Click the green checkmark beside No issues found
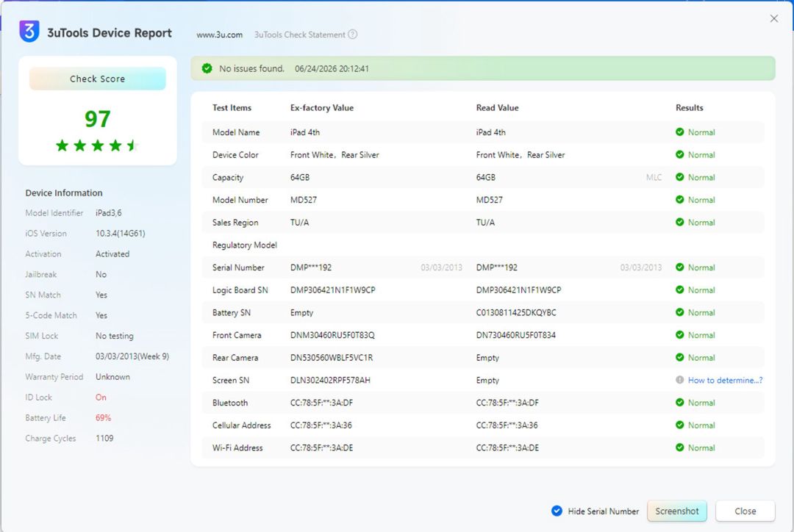This screenshot has width=794, height=532. [207, 68]
